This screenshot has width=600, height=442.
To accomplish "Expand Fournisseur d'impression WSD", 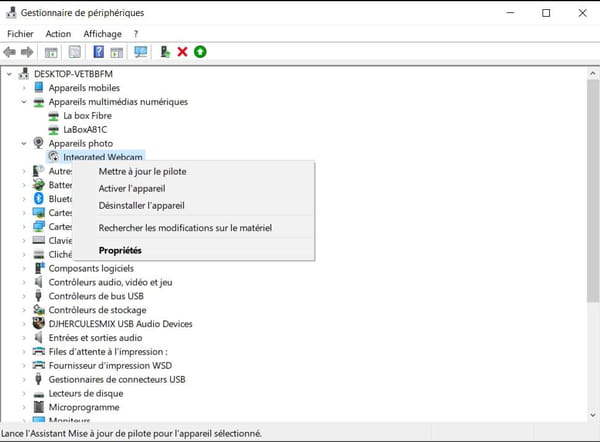I will pyautogui.click(x=24, y=366).
